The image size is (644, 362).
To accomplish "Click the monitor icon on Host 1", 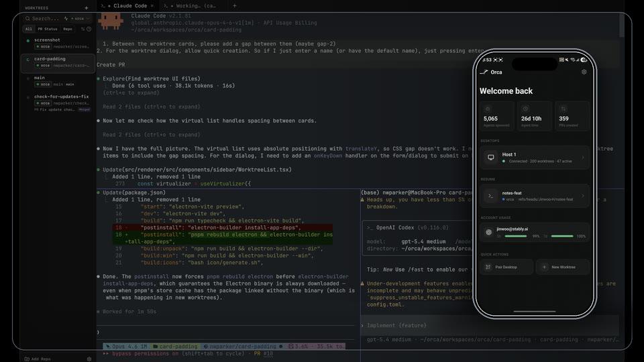I will pos(490,158).
